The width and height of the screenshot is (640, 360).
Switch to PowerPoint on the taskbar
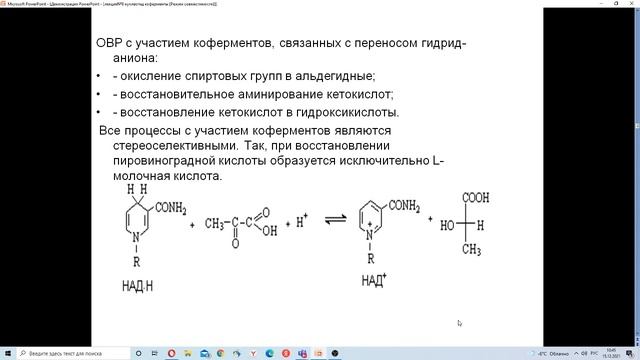click(318, 353)
